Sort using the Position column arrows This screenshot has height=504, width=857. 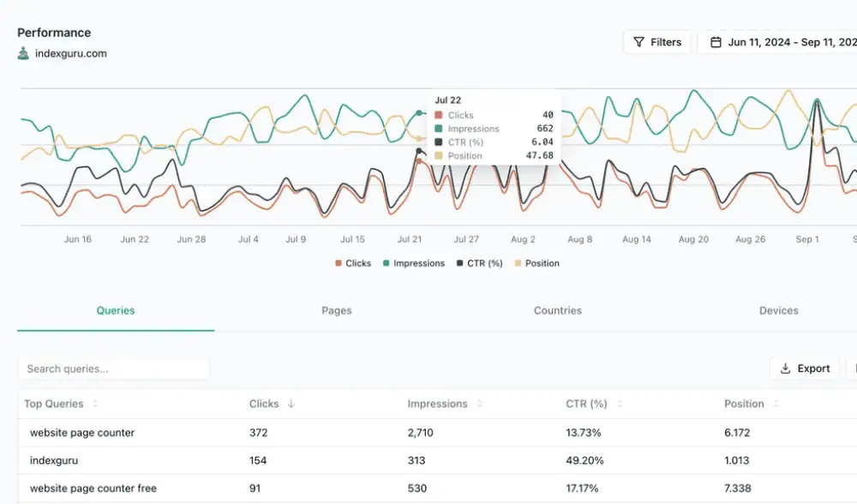(x=776, y=404)
